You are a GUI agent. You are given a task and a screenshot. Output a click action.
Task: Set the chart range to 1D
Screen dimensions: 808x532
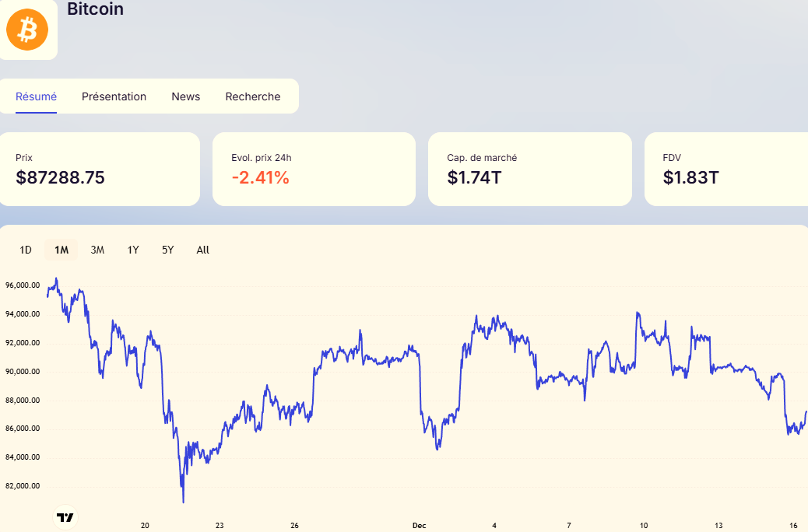[26, 250]
